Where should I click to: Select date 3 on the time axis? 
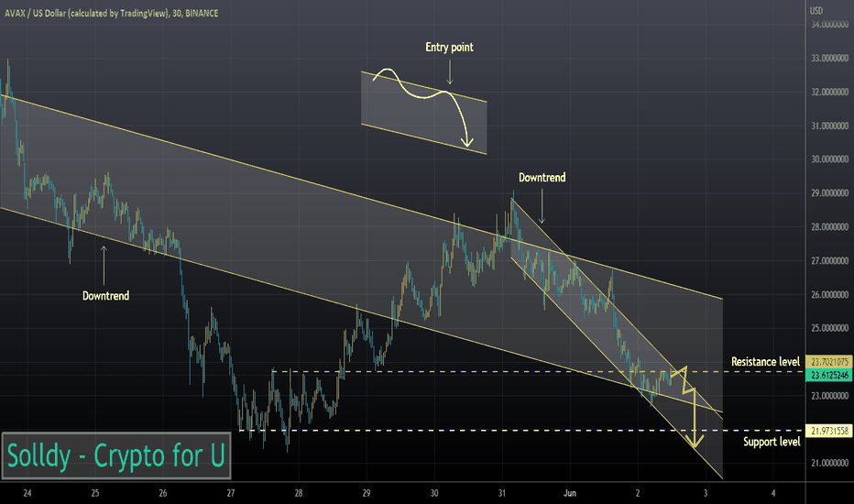(x=706, y=493)
